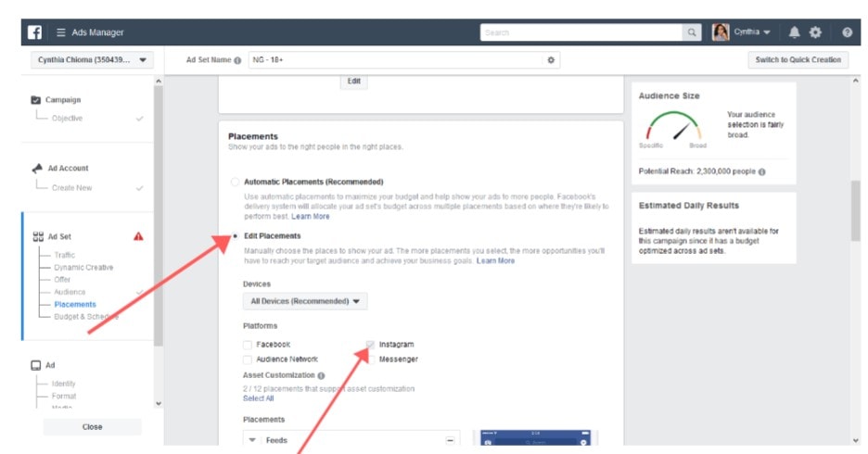
Task: Go to Format under Ad
Action: pyautogui.click(x=64, y=396)
